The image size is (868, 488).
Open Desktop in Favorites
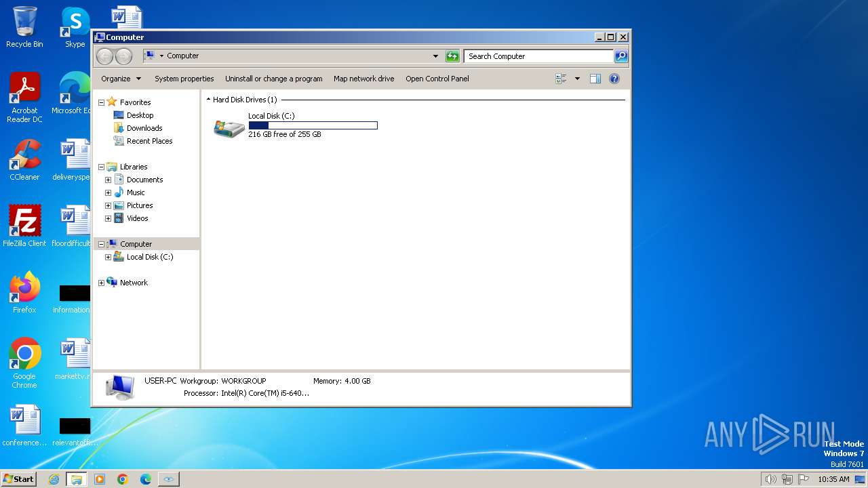click(140, 115)
